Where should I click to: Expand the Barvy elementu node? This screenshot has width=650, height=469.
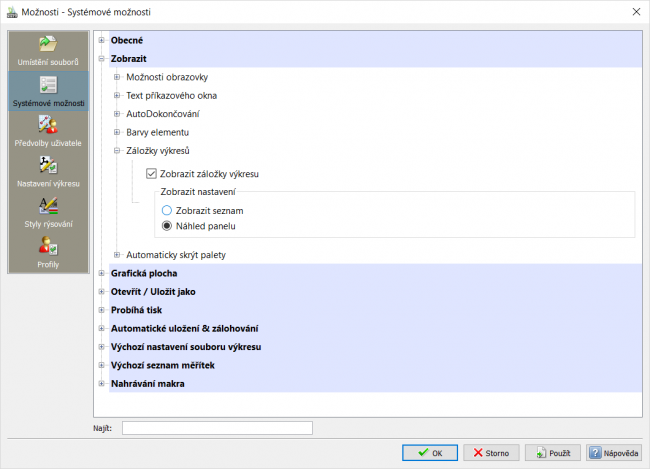click(x=117, y=132)
